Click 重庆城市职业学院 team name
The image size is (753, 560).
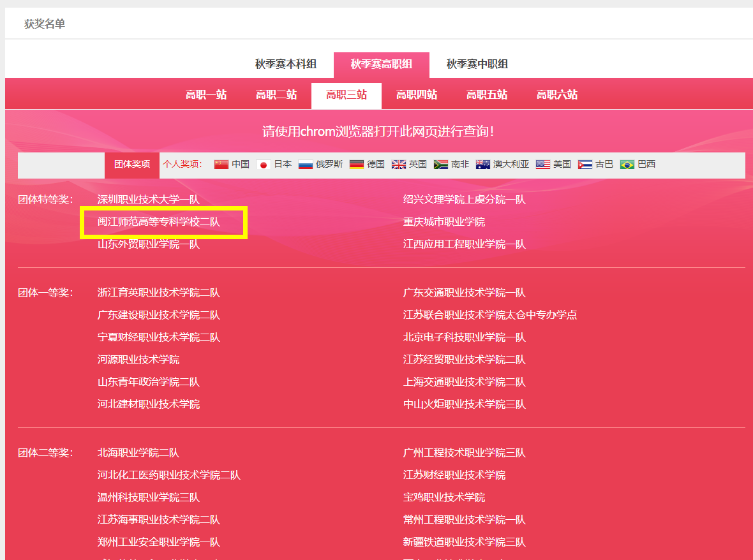click(444, 222)
